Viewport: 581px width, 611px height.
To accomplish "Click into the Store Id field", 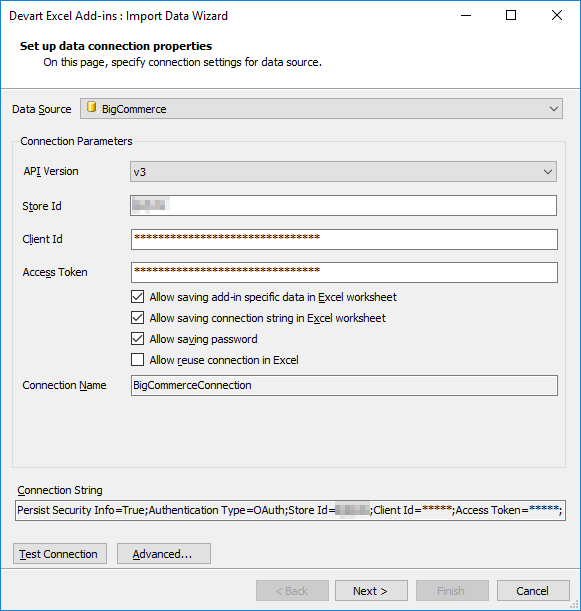I will pyautogui.click(x=343, y=205).
